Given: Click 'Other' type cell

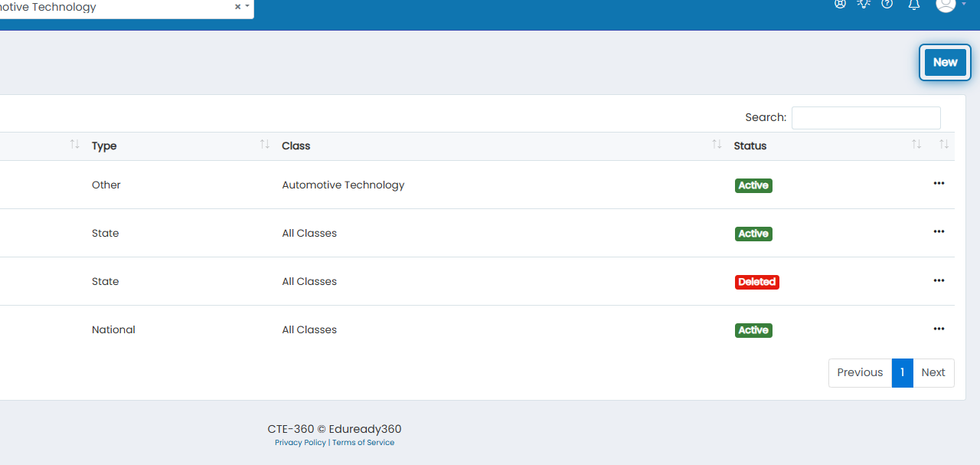Looking at the screenshot, I should point(106,185).
